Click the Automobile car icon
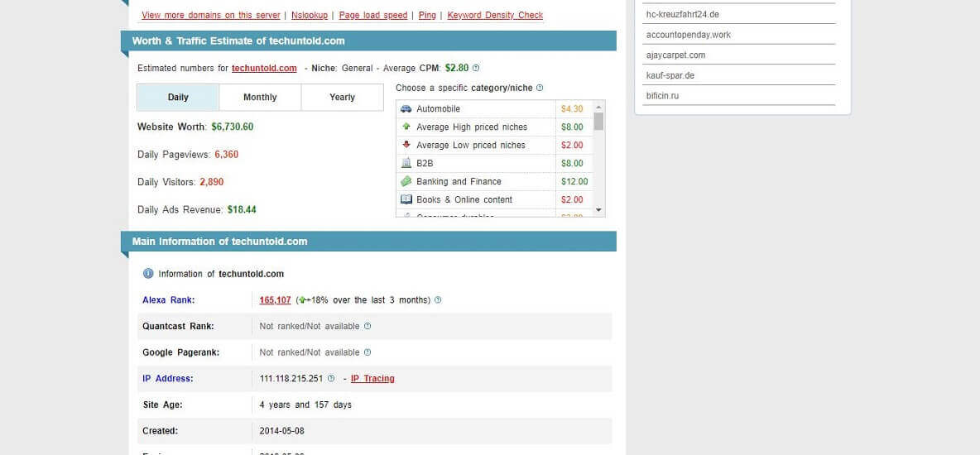Screen dimensions: 980x455 (x=406, y=109)
